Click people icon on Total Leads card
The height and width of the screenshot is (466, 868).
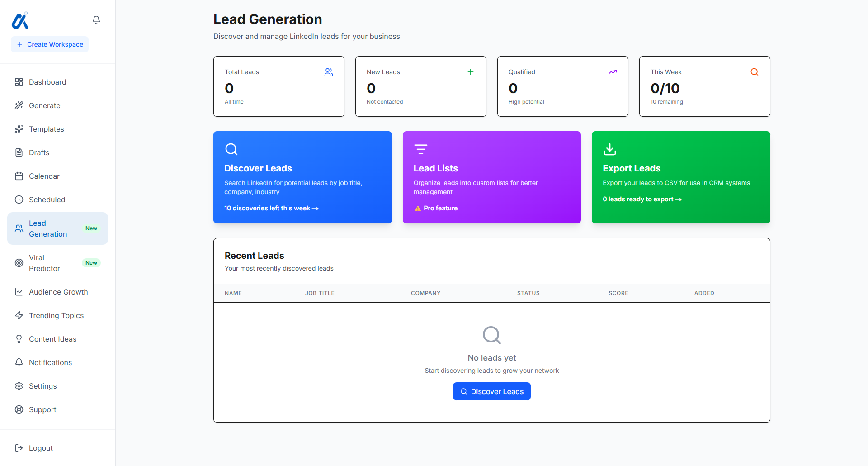point(329,72)
